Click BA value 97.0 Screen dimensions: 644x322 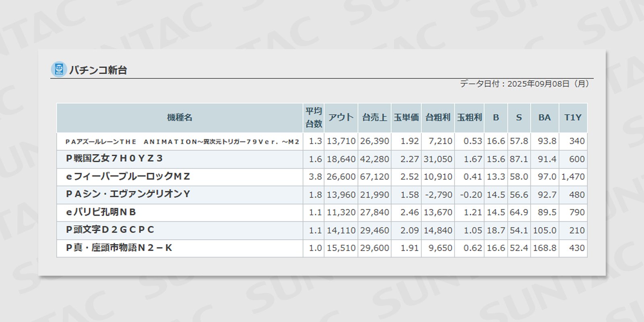coord(547,177)
